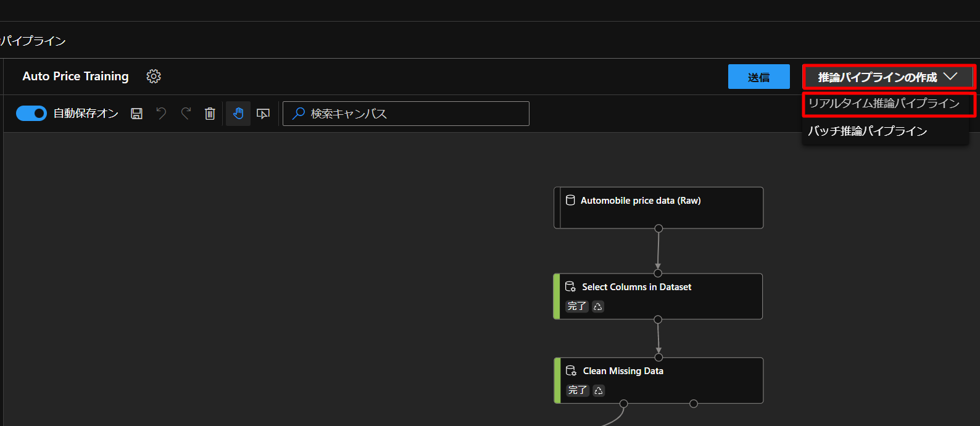Expand the 推論パイプラインの作成 dropdown
This screenshot has height=426, width=980.
coord(888,77)
